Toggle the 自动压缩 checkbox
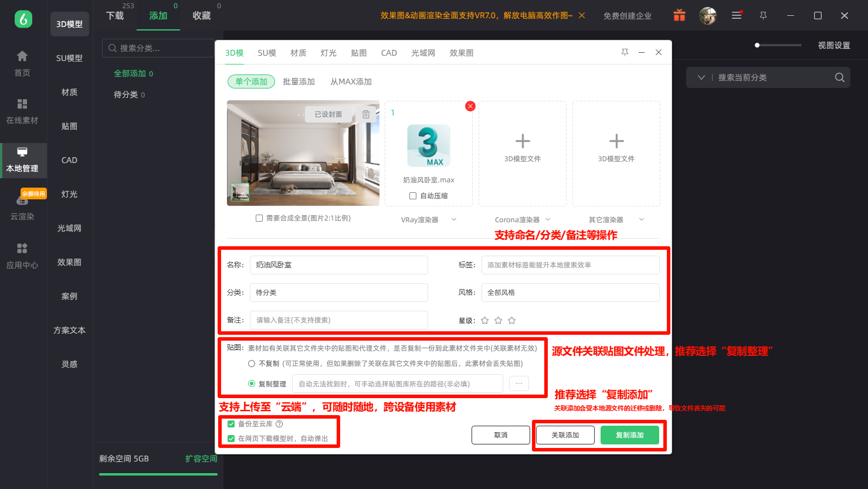This screenshot has width=868, height=489. click(413, 196)
